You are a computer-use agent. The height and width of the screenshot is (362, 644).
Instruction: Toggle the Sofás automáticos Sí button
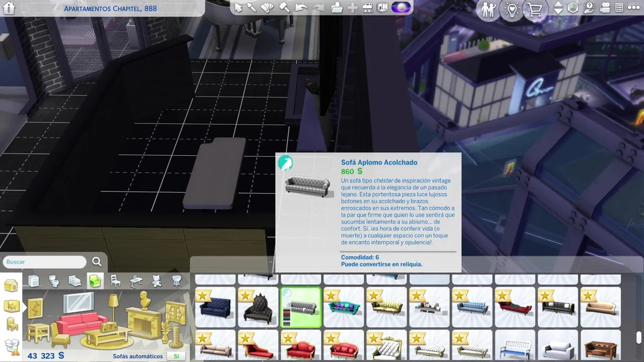(x=176, y=356)
